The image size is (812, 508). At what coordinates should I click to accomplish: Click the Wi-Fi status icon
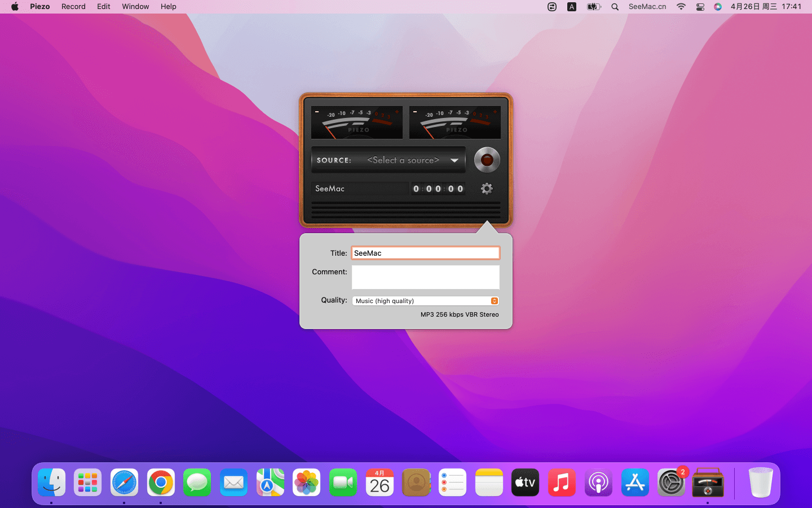point(681,6)
